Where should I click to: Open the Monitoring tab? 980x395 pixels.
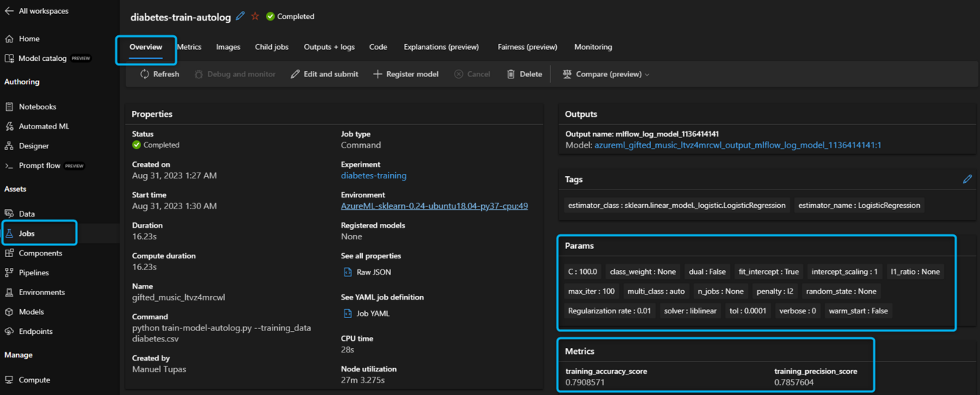pyautogui.click(x=593, y=47)
